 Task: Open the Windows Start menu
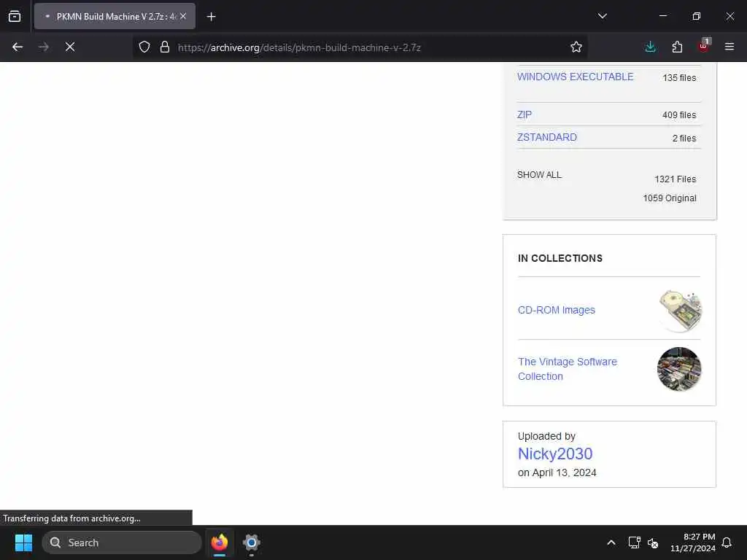(x=23, y=542)
